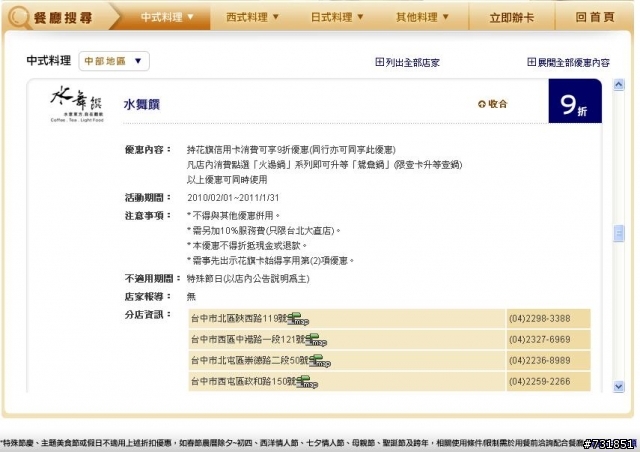Click the 9折 discount badge

click(575, 101)
